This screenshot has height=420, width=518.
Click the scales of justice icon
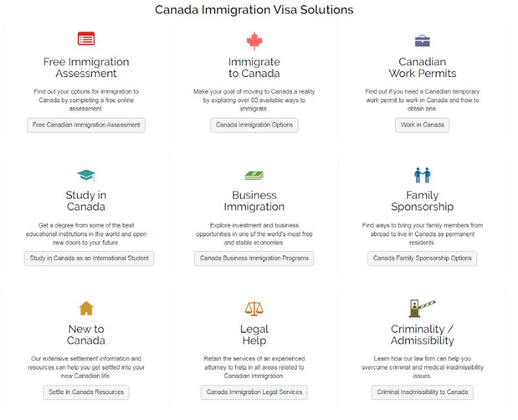(x=254, y=308)
